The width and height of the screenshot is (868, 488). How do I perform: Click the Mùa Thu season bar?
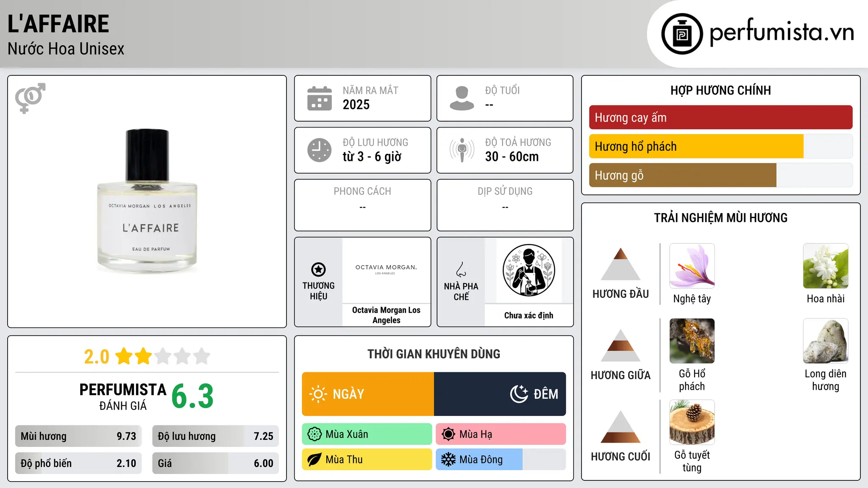tap(367, 460)
